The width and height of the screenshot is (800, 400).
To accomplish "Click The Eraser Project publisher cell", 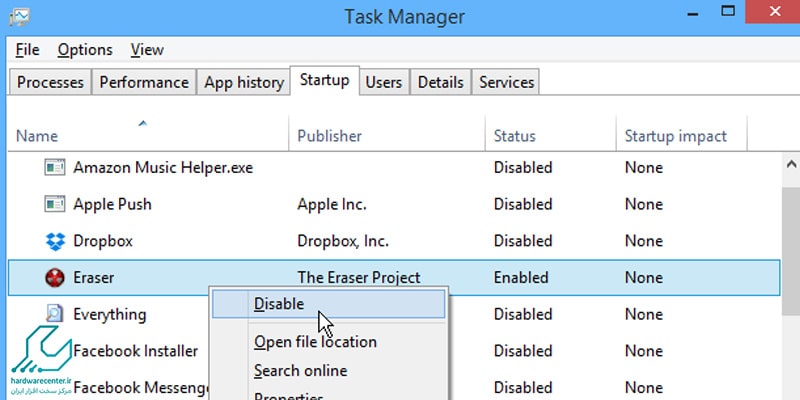I will [x=359, y=278].
